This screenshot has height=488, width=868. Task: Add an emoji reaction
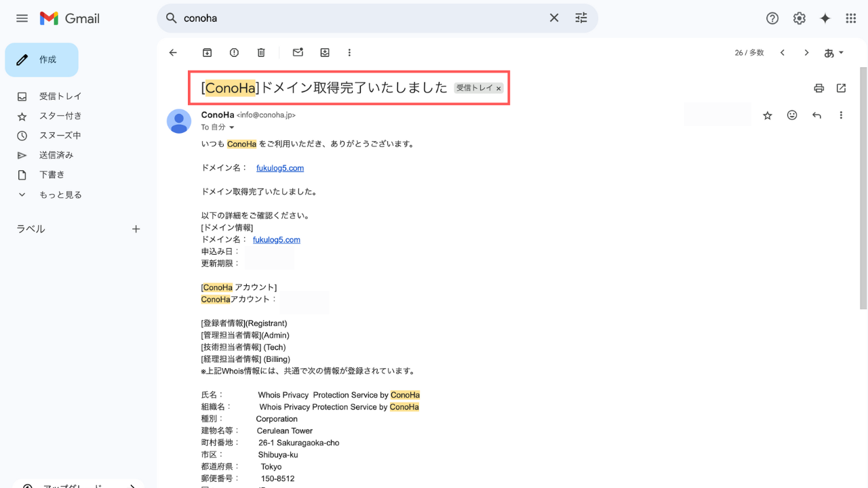pos(792,115)
